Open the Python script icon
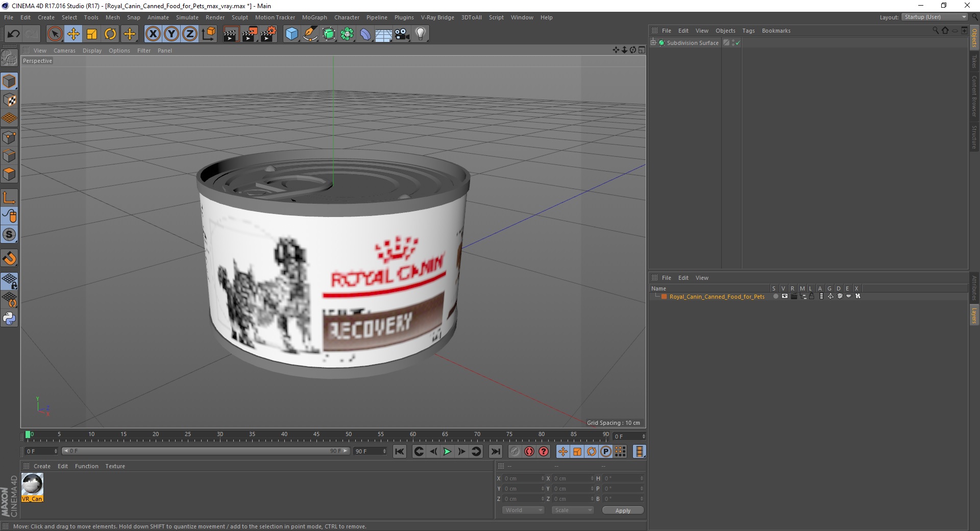The image size is (980, 531). pos(9,319)
